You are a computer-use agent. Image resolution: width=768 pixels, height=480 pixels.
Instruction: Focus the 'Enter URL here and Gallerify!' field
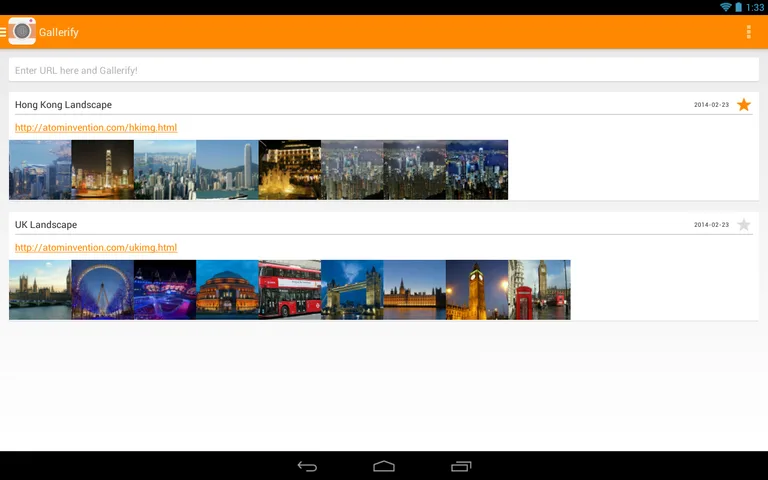point(384,70)
